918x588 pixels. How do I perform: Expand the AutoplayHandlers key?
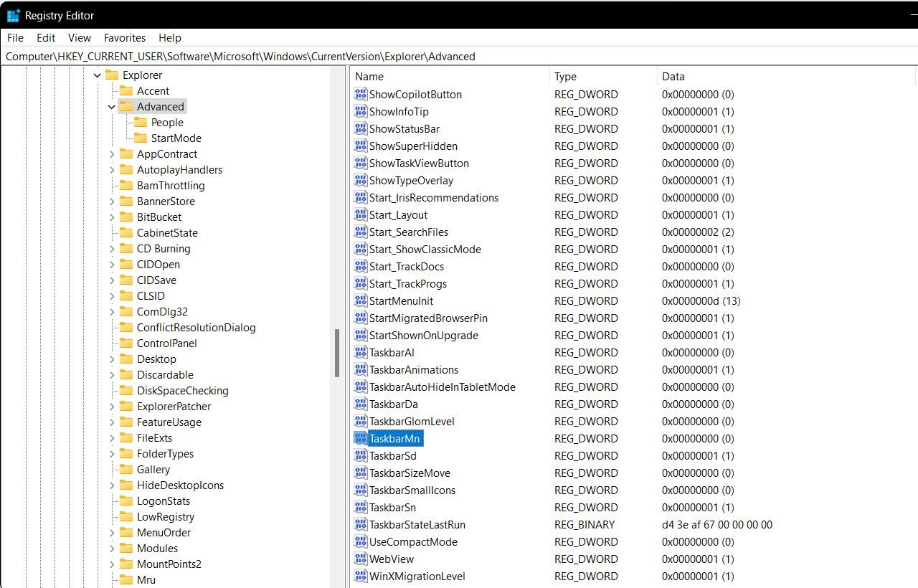(x=112, y=169)
